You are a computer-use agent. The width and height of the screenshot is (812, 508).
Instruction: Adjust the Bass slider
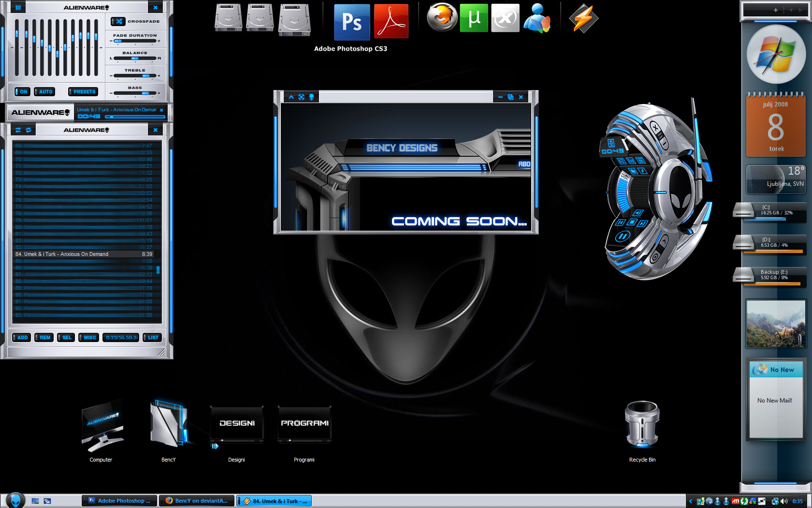(x=135, y=93)
